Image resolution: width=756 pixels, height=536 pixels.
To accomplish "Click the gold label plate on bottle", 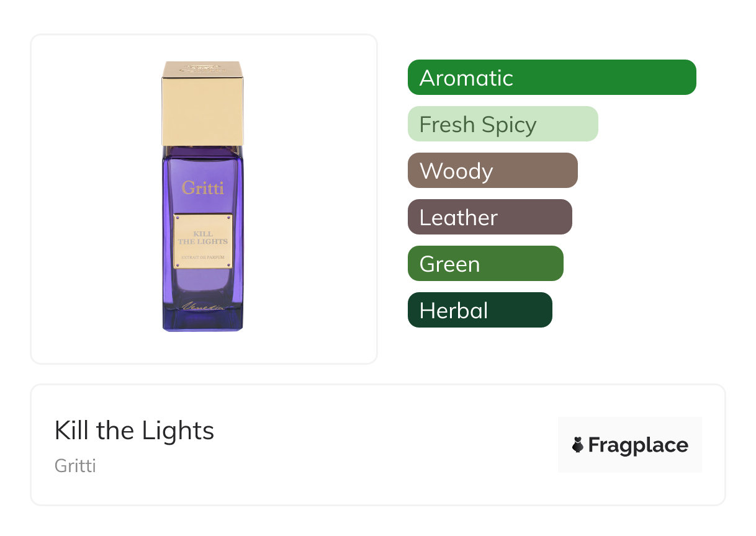I will coord(203,241).
